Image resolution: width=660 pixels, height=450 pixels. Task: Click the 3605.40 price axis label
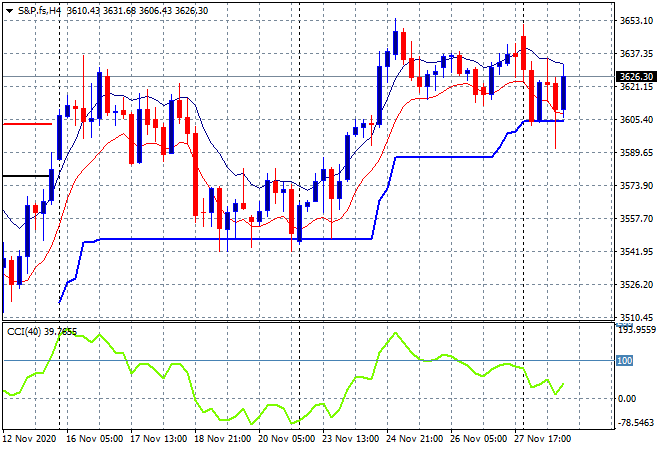pos(636,120)
